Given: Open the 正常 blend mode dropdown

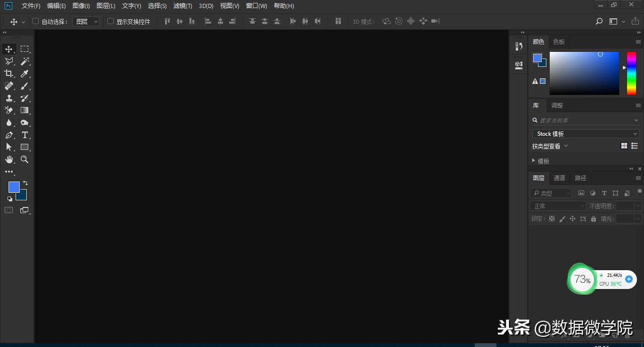Looking at the screenshot, I should tap(558, 206).
